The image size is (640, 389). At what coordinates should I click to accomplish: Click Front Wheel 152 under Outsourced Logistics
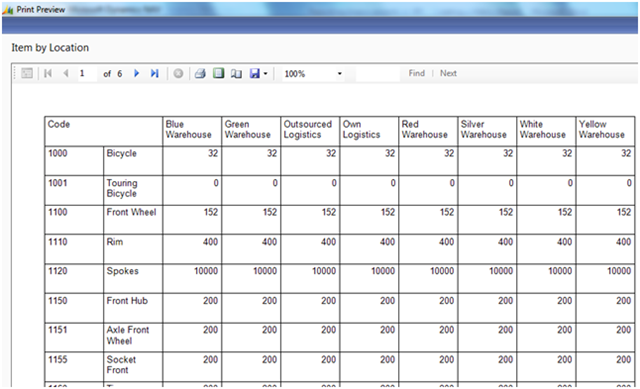click(329, 212)
